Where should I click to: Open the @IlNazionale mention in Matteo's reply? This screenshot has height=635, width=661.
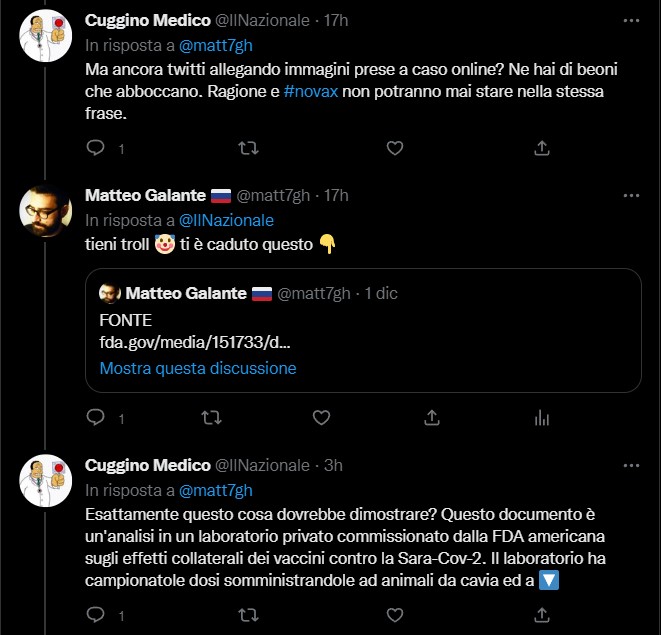click(x=226, y=220)
